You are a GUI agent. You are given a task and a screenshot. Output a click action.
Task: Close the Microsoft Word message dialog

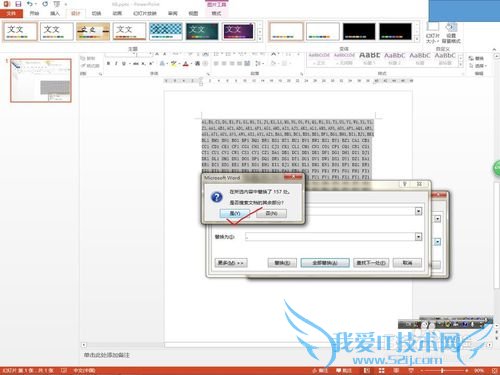pyautogui.click(x=293, y=177)
